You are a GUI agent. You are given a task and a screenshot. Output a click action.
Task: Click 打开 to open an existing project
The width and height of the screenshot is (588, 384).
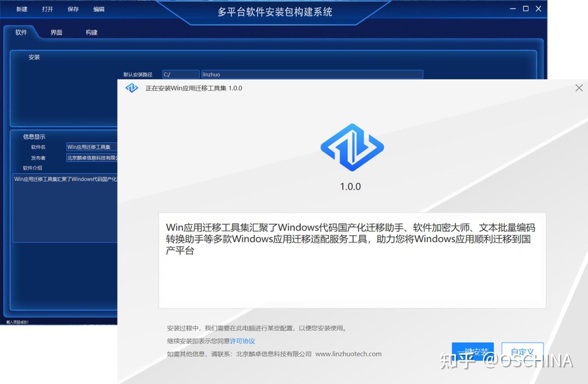[x=47, y=9]
